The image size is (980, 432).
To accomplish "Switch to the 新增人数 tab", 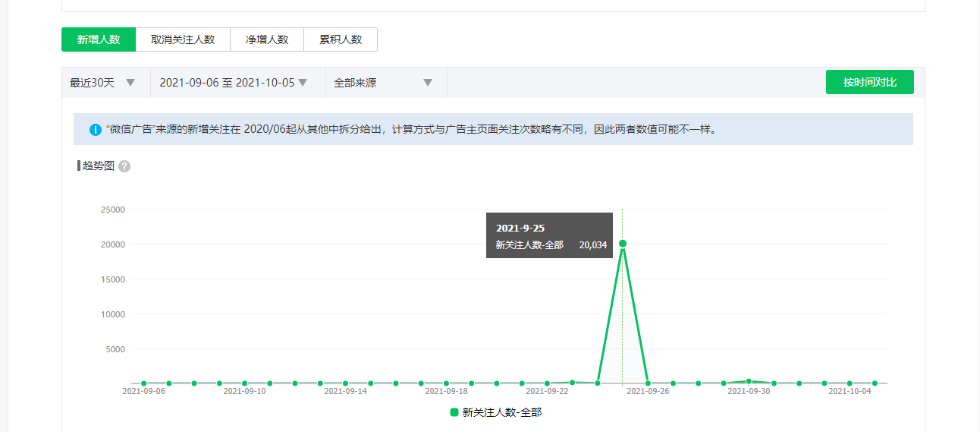I will pos(99,39).
